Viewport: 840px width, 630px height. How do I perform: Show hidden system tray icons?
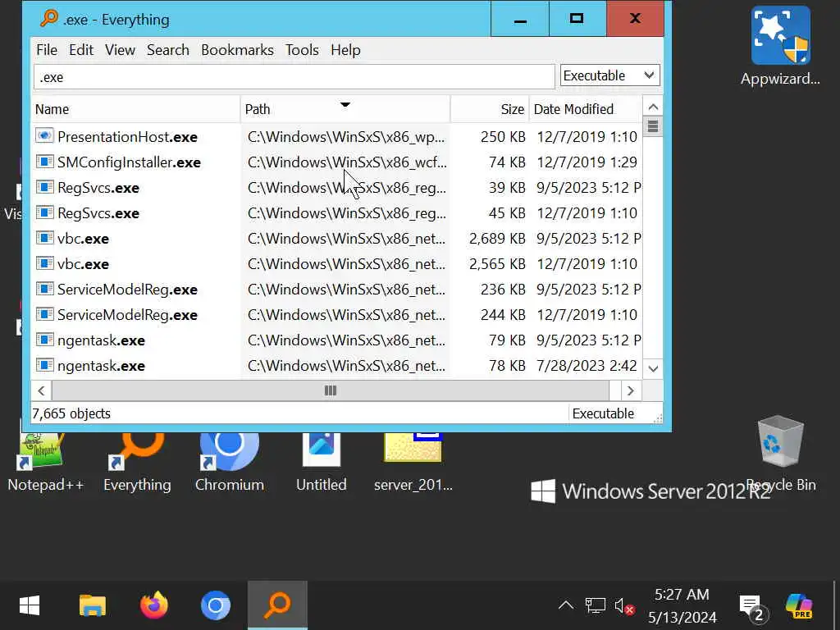tap(566, 606)
